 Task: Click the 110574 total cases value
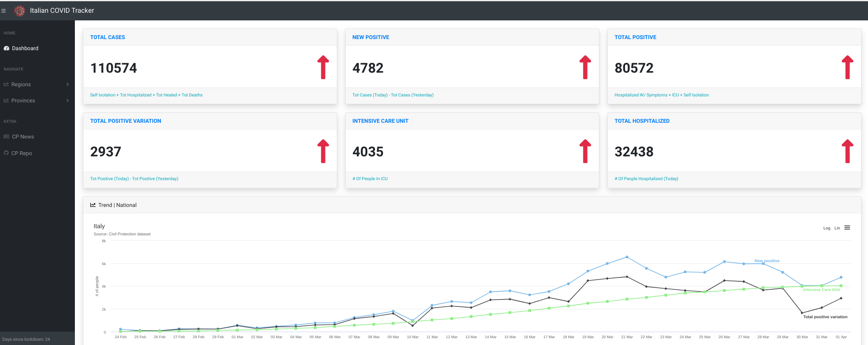tap(114, 68)
